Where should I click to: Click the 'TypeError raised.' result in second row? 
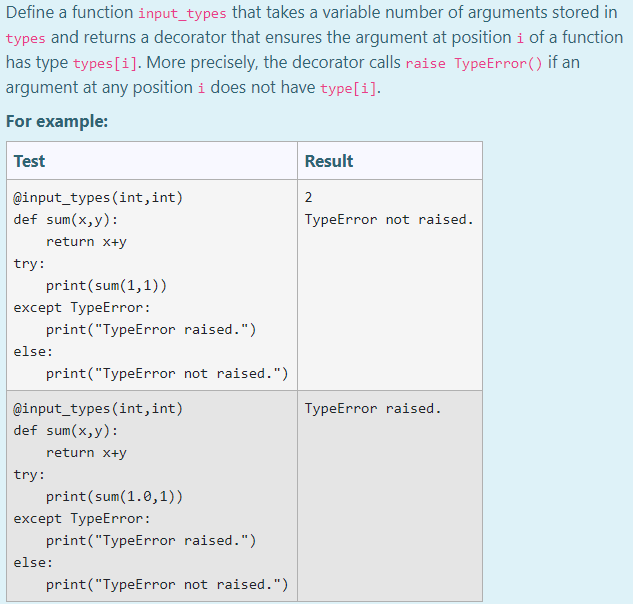click(x=373, y=408)
